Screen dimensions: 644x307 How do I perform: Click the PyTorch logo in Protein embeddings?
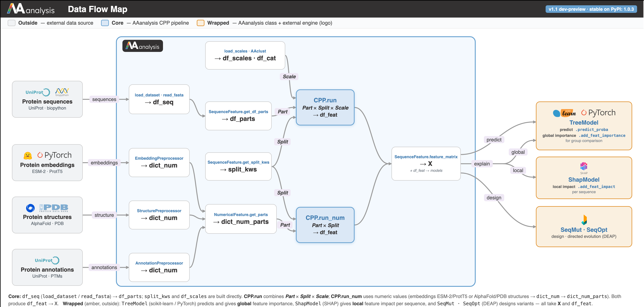coord(54,155)
